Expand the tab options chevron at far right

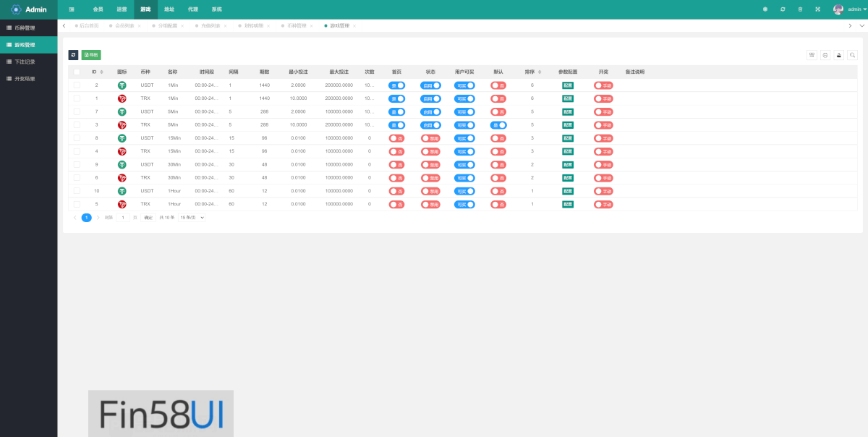(x=861, y=25)
